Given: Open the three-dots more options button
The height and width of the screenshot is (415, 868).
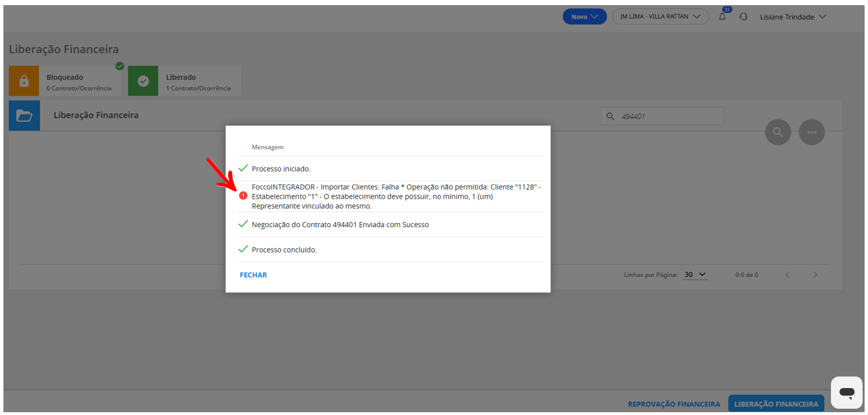Looking at the screenshot, I should (812, 132).
